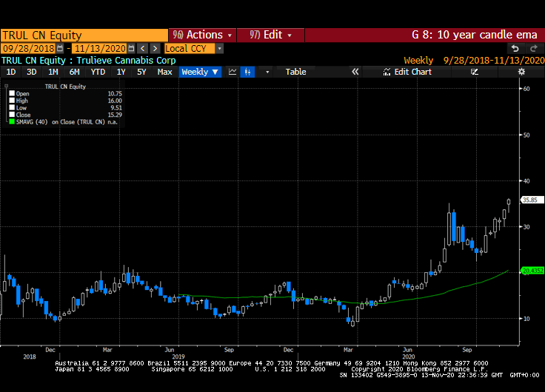
Task: Select the 5Y time range button
Action: 141,72
